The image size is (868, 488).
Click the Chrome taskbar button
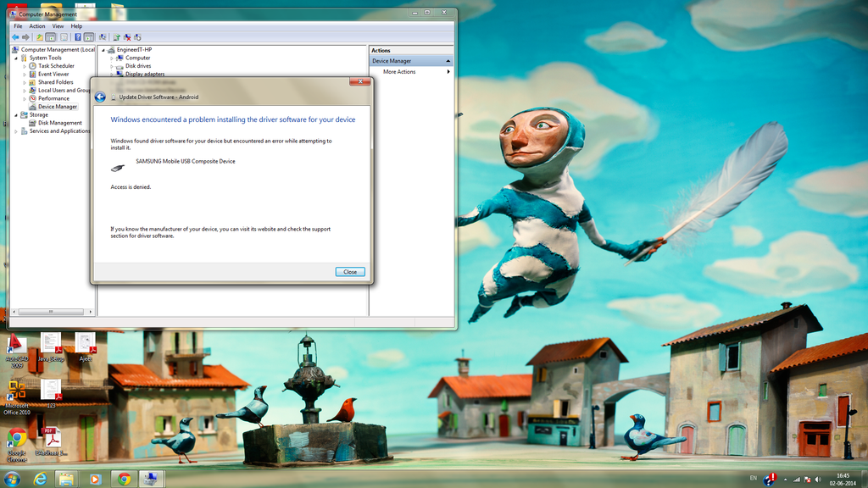click(x=124, y=479)
